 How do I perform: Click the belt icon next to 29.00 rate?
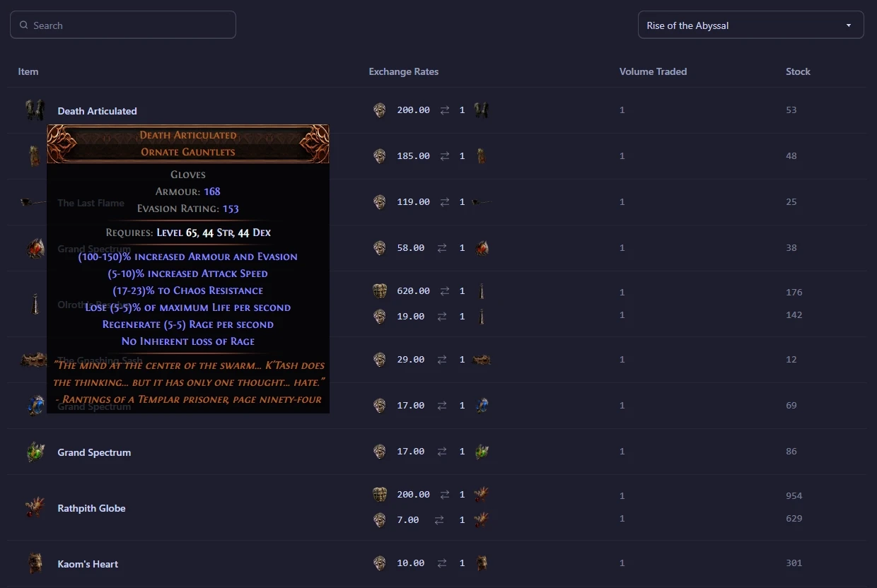click(482, 359)
